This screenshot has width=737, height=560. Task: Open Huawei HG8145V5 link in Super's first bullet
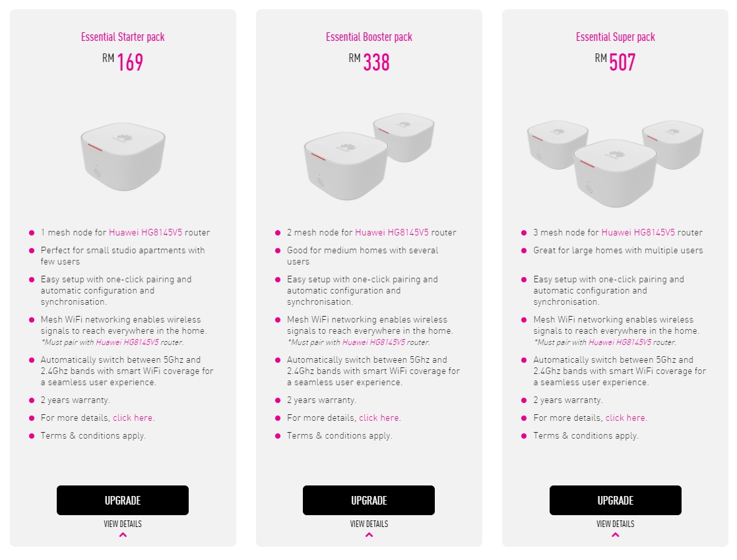[638, 232]
